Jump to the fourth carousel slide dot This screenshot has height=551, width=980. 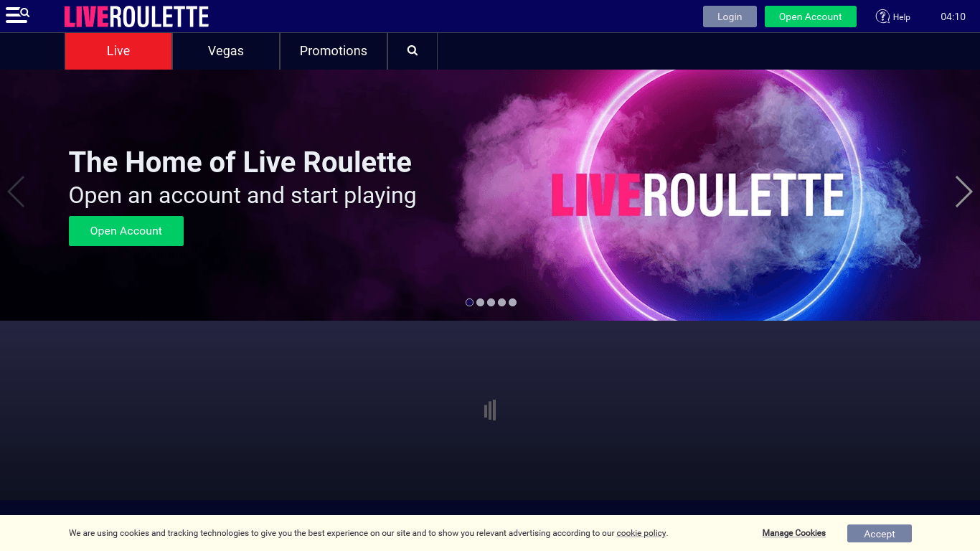coord(502,303)
